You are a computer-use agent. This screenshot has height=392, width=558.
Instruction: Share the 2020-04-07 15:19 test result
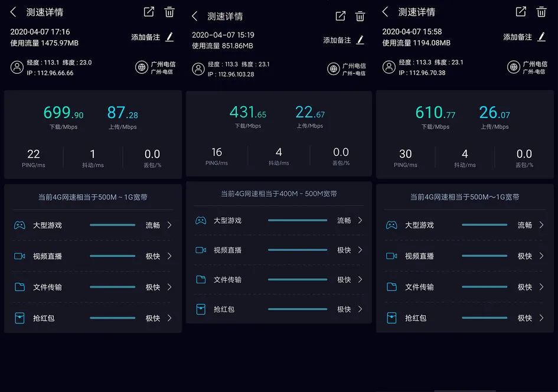coord(341,16)
